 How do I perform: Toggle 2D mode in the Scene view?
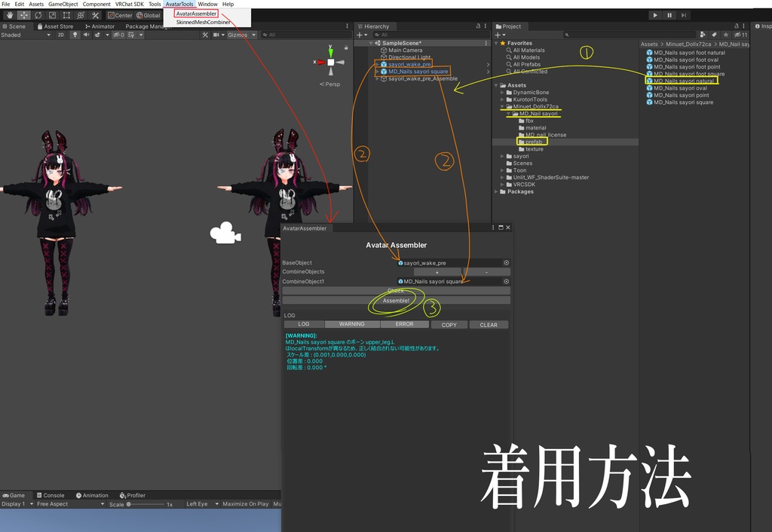pos(60,34)
